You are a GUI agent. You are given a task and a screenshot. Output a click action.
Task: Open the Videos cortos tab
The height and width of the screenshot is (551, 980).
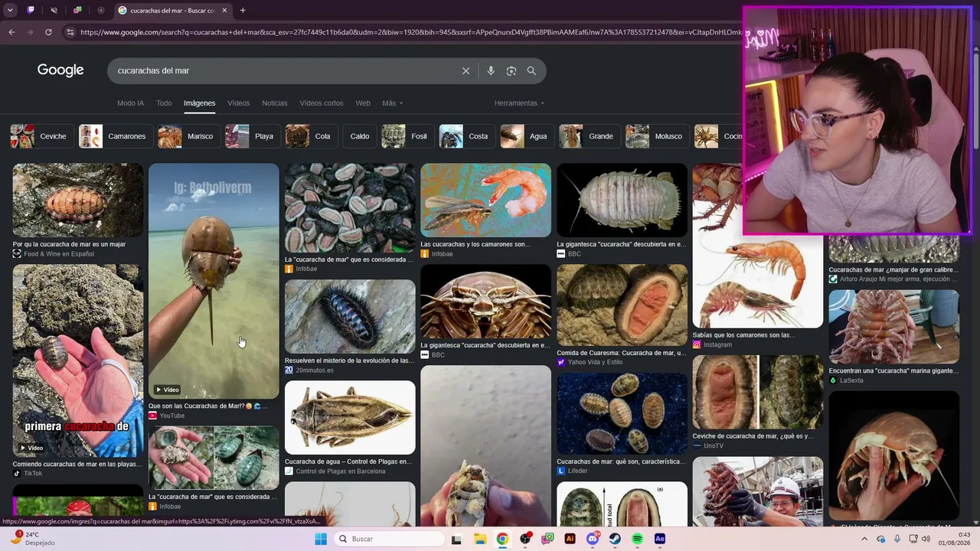click(322, 103)
